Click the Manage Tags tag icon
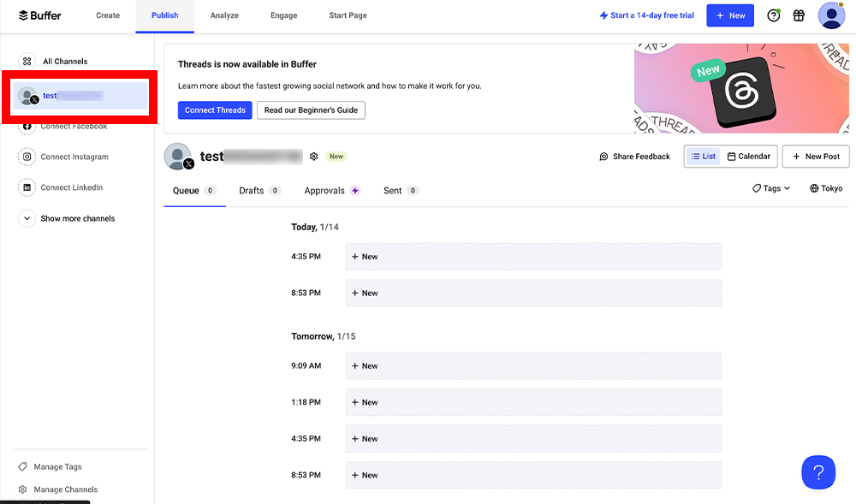The height and width of the screenshot is (504, 856). (22, 466)
